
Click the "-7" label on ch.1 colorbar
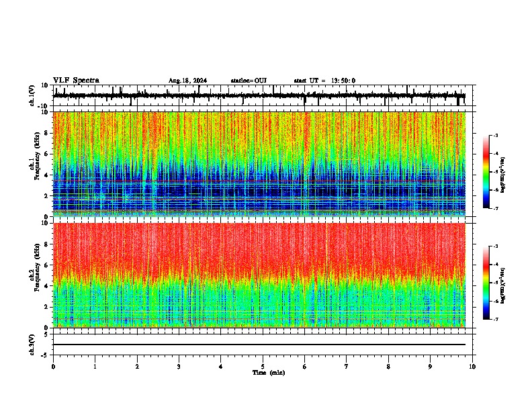[495, 208]
